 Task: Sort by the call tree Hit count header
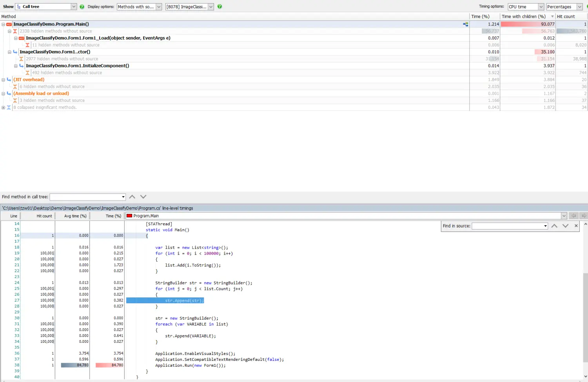[571, 16]
